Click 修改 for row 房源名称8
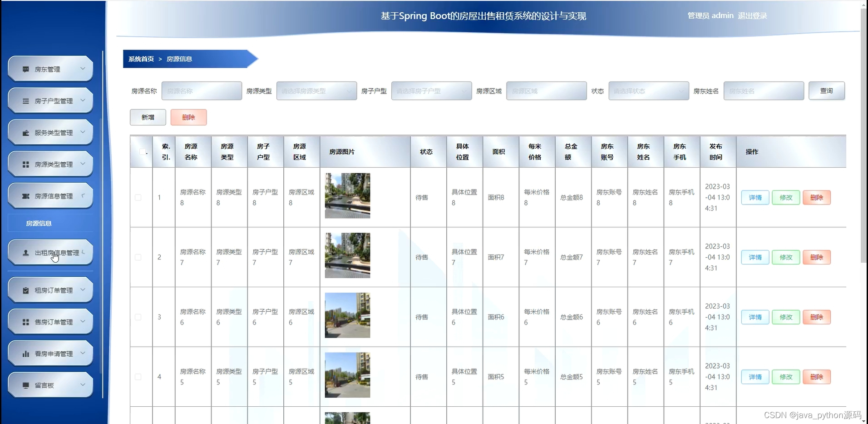Viewport: 868px width, 424px height. 786,198
